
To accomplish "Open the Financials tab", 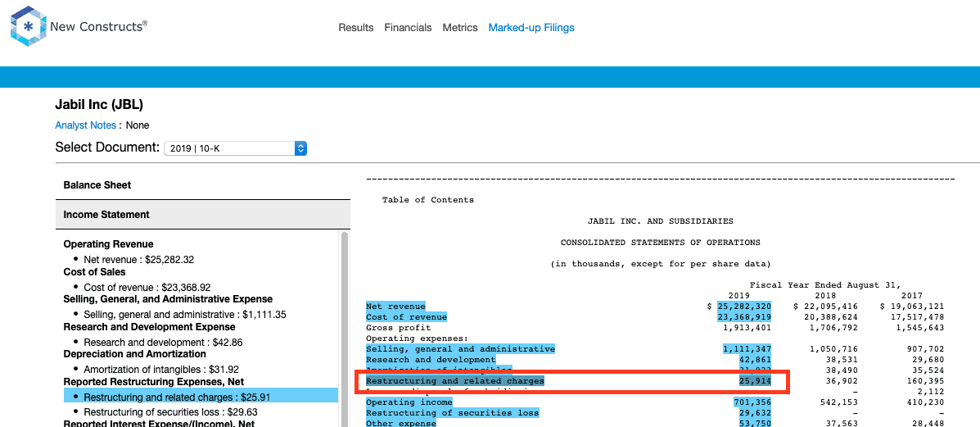I will click(408, 28).
